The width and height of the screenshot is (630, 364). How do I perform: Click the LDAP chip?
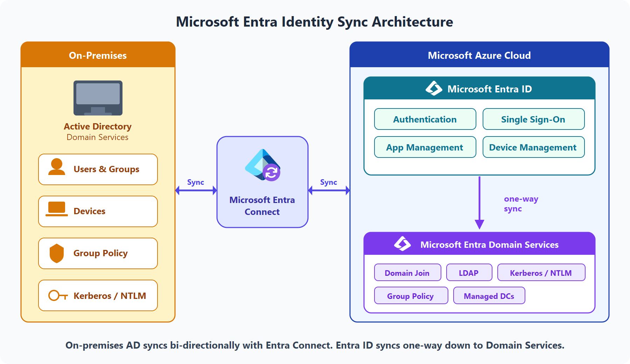[469, 272]
